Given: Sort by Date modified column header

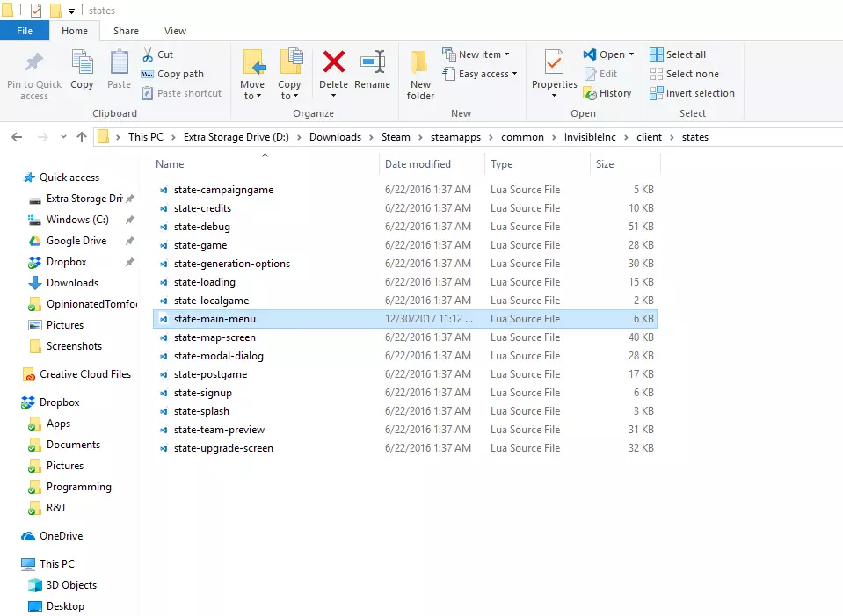Looking at the screenshot, I should [x=432, y=164].
